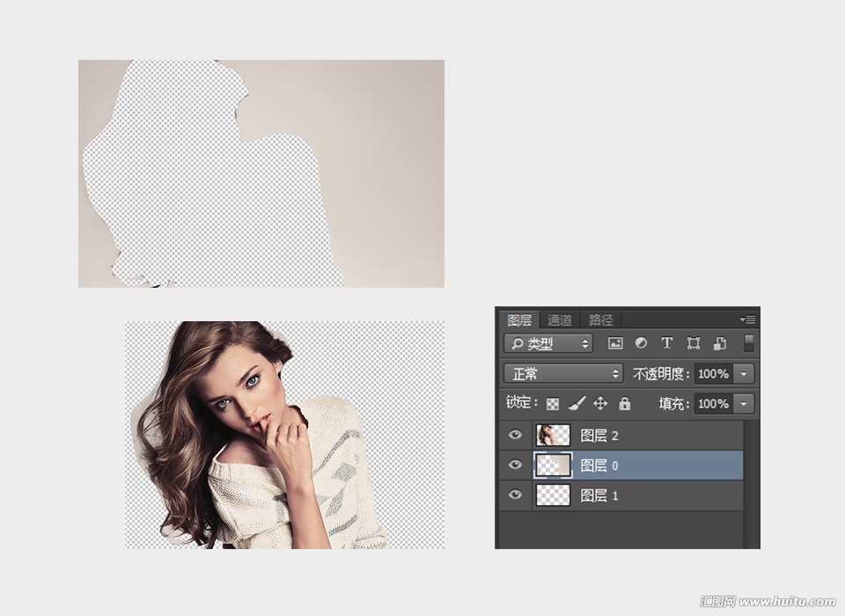Open the 正常 blend mode dropdown
The width and height of the screenshot is (845, 616).
(563, 373)
